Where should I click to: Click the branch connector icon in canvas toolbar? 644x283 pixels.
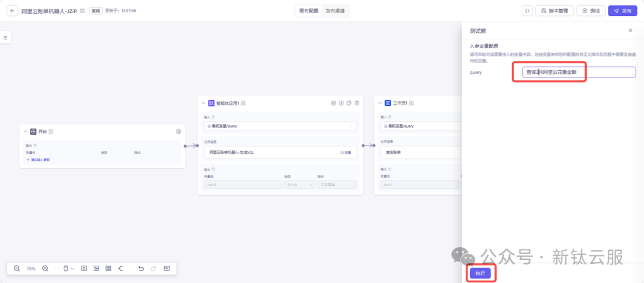coord(120,268)
